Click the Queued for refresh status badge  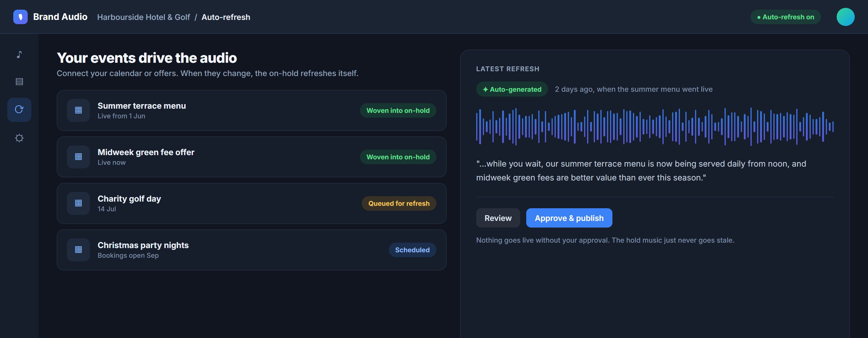coord(399,203)
